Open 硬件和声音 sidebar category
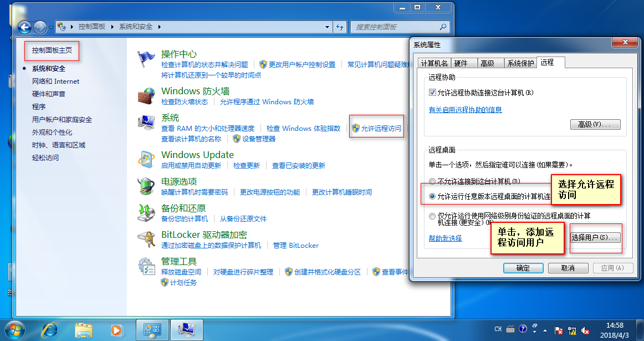644x341 pixels. point(48,94)
